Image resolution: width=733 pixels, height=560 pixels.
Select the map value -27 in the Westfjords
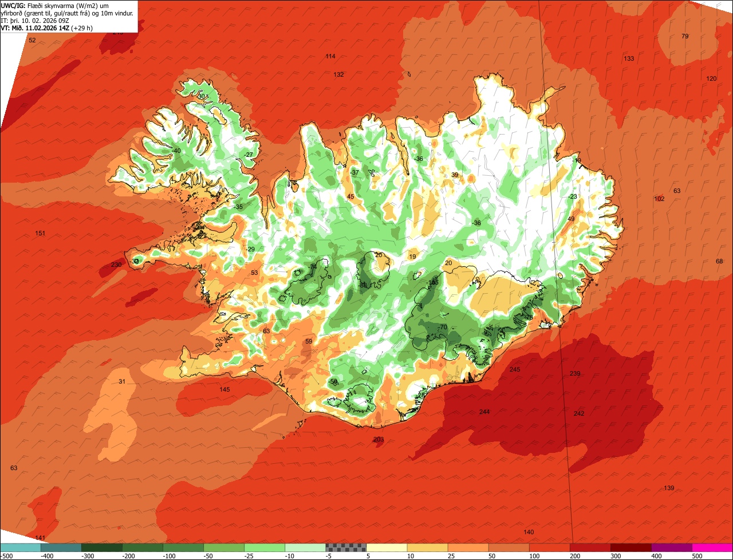(x=248, y=156)
